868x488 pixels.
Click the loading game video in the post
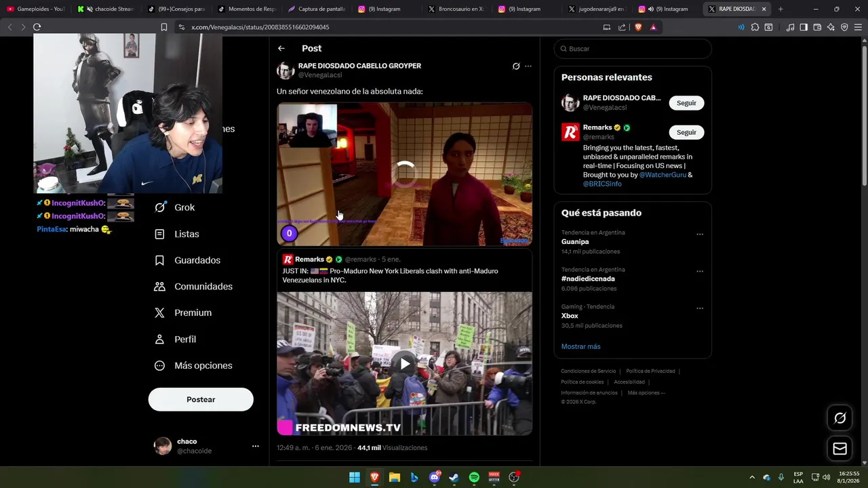point(405,174)
